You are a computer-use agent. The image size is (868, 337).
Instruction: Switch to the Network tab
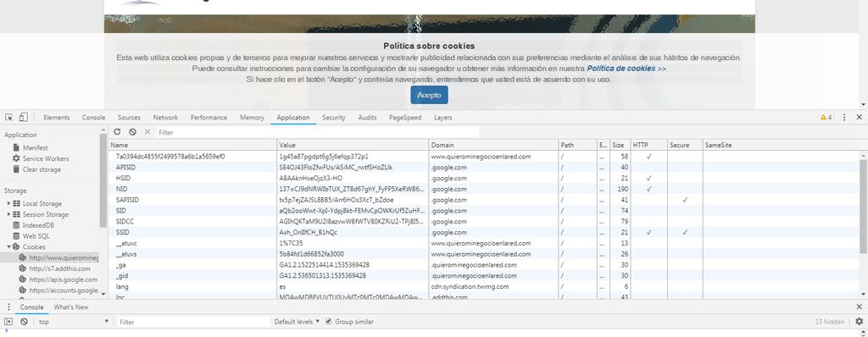[165, 118]
